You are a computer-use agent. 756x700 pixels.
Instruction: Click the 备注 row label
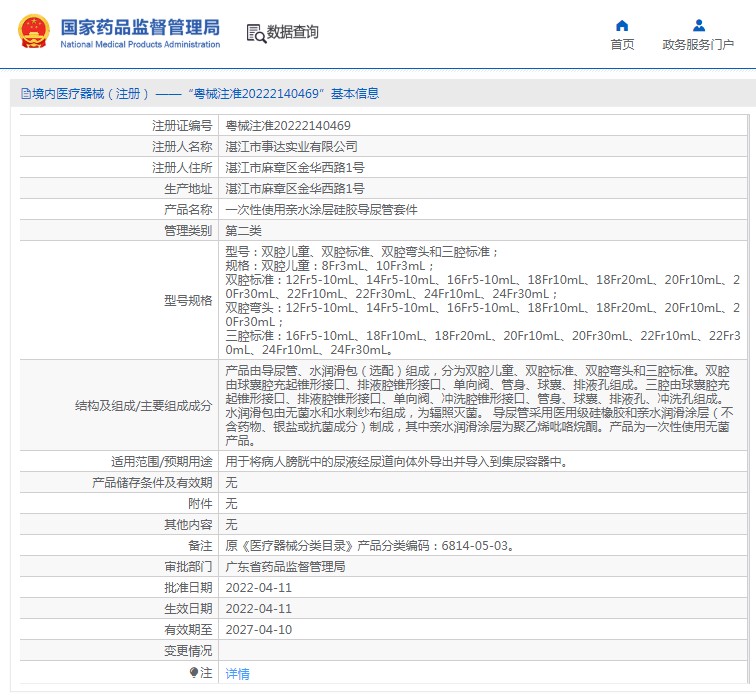[x=200, y=546]
